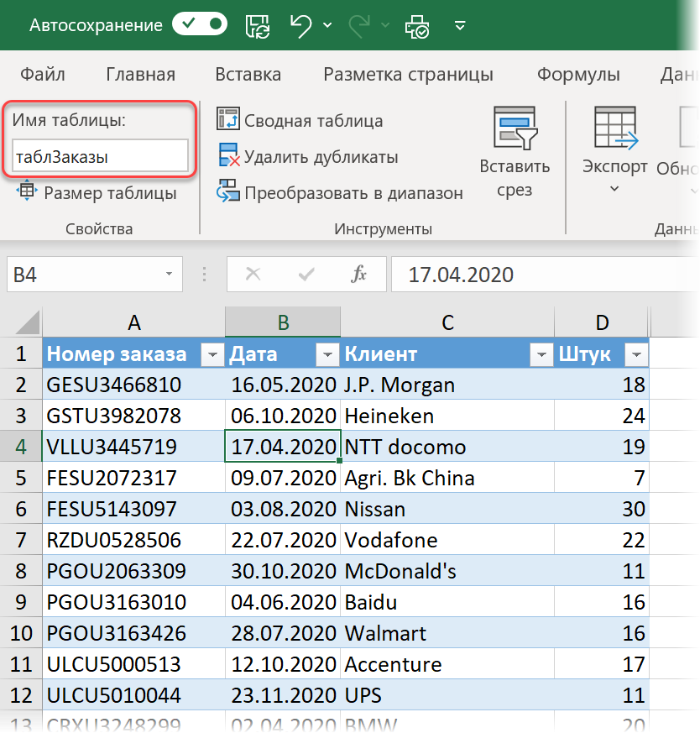The width and height of the screenshot is (700, 733).
Task: Click the formula bar showing 17.04.2020
Action: (x=545, y=275)
